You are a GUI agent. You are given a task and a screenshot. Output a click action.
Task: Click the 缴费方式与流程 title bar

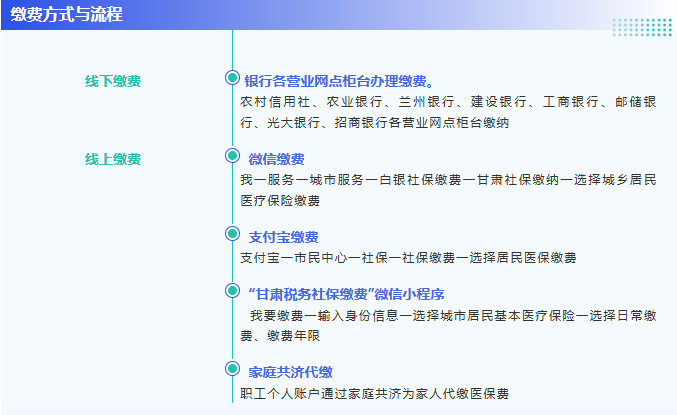pos(67,15)
